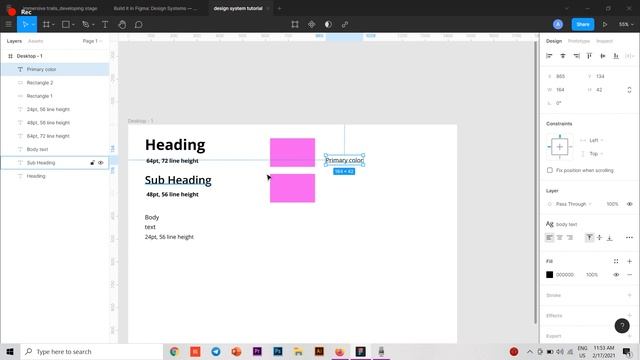Lock the Sub Heading layer
The image size is (640, 360).
(92, 163)
